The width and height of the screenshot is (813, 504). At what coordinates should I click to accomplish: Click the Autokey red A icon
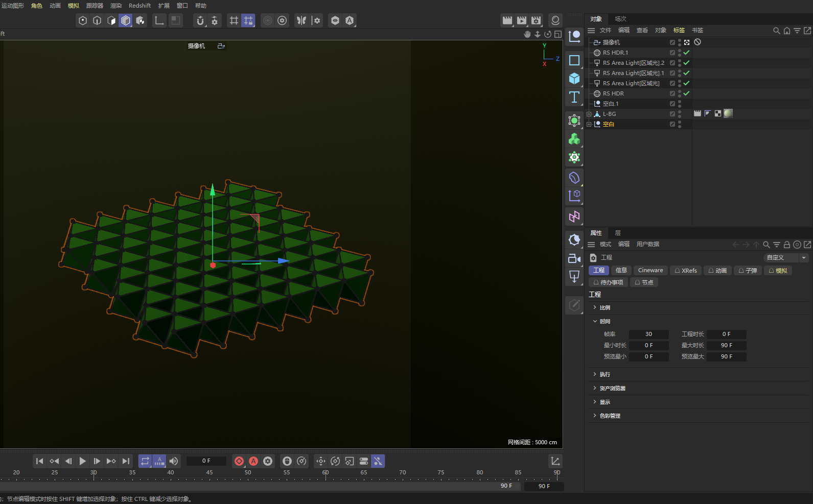click(x=253, y=461)
